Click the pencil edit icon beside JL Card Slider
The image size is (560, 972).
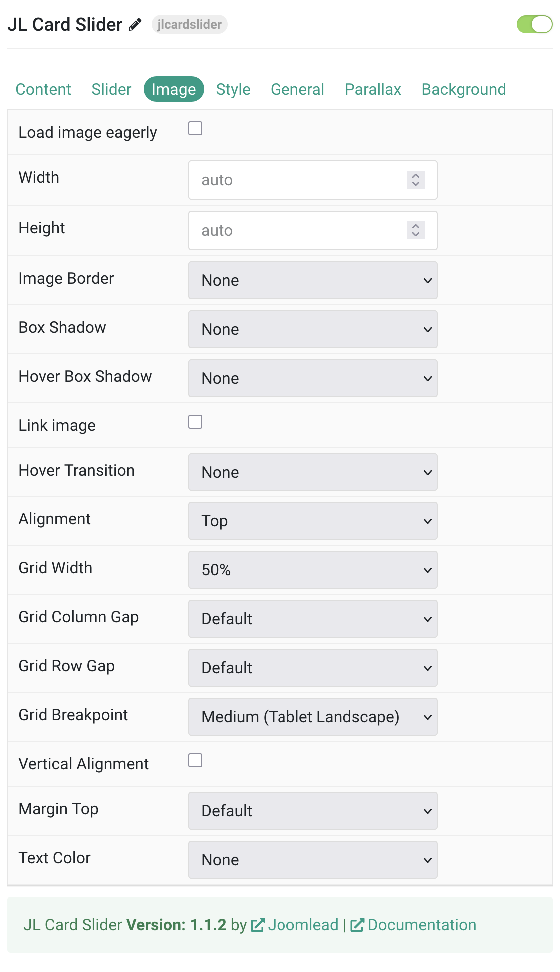click(x=135, y=24)
